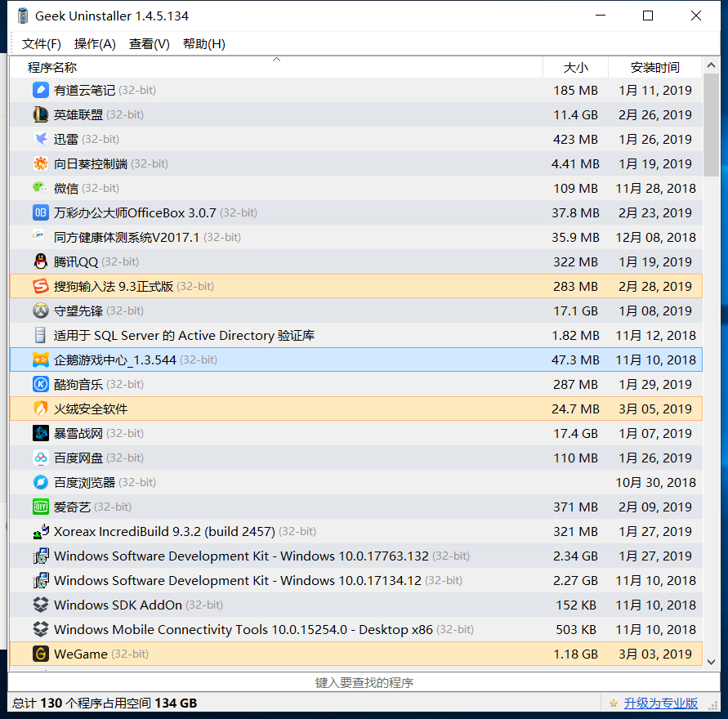Select the 迅雷 program name text
This screenshot has height=719, width=728.
pos(66,139)
